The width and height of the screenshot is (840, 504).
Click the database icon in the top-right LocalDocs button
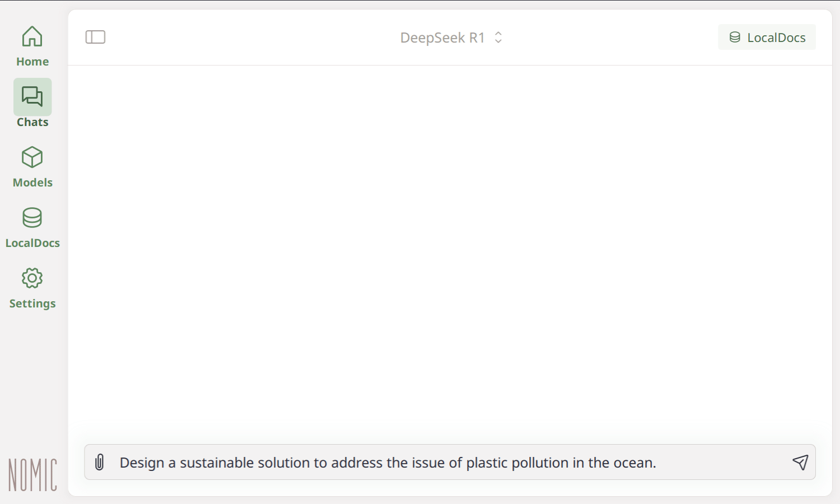[x=735, y=38]
